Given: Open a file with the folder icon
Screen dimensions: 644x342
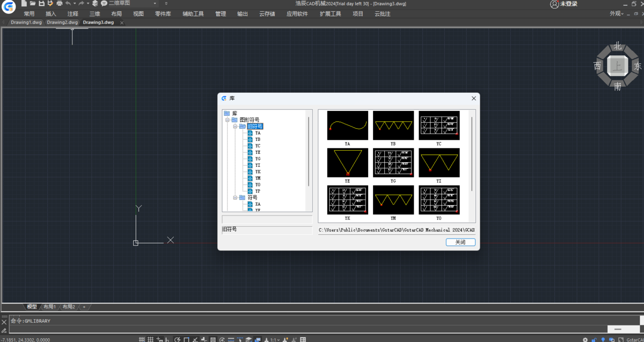Looking at the screenshot, I should 33,3.
